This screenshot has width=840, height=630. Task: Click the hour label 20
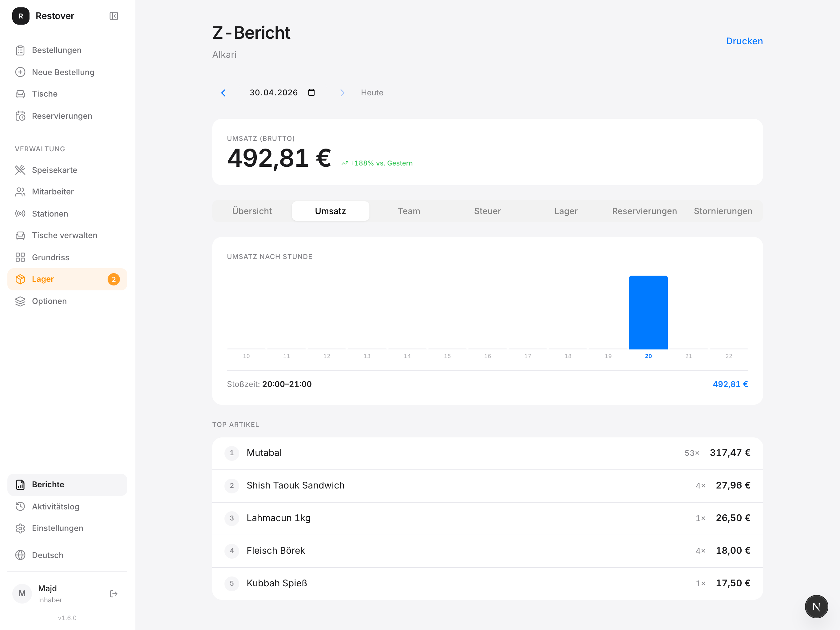point(648,356)
